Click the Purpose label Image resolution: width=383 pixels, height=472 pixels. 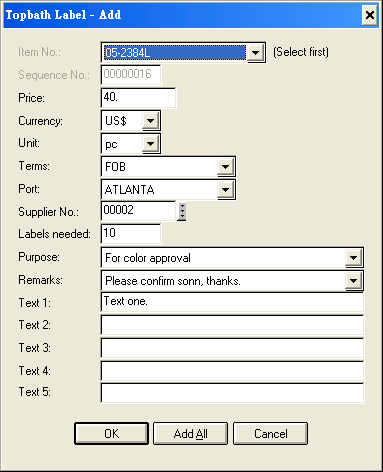(x=39, y=257)
